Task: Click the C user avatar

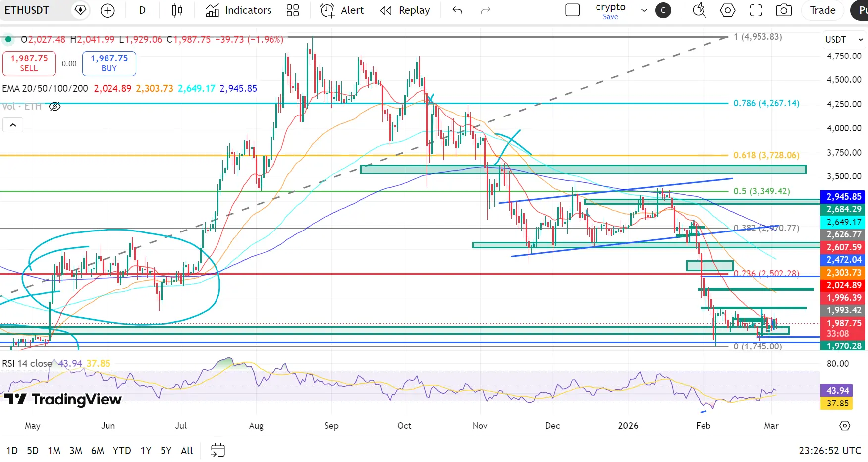Action: [x=663, y=10]
